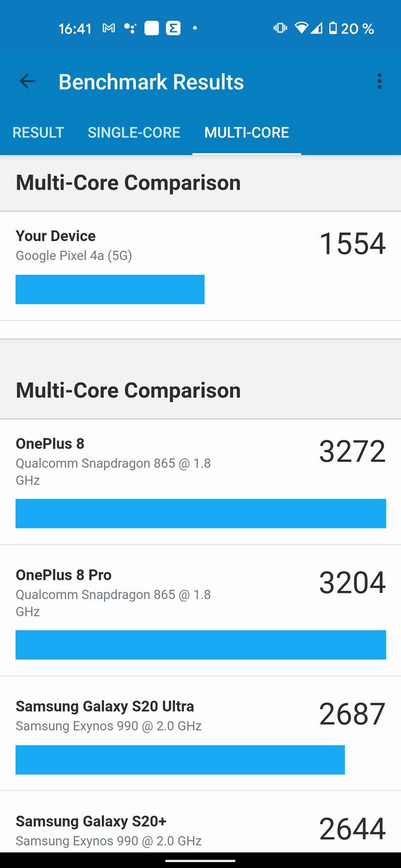The height and width of the screenshot is (868, 401).
Task: Tap the Benchmark Results title
Action: (x=151, y=82)
